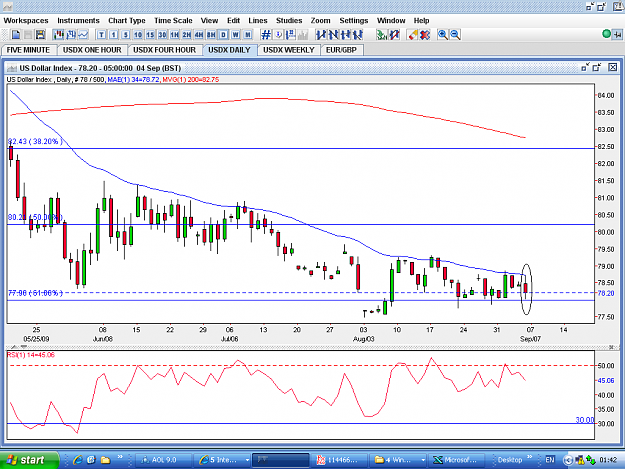Image resolution: width=625 pixels, height=469 pixels.
Task: Click the Windows start button
Action: tap(29, 460)
